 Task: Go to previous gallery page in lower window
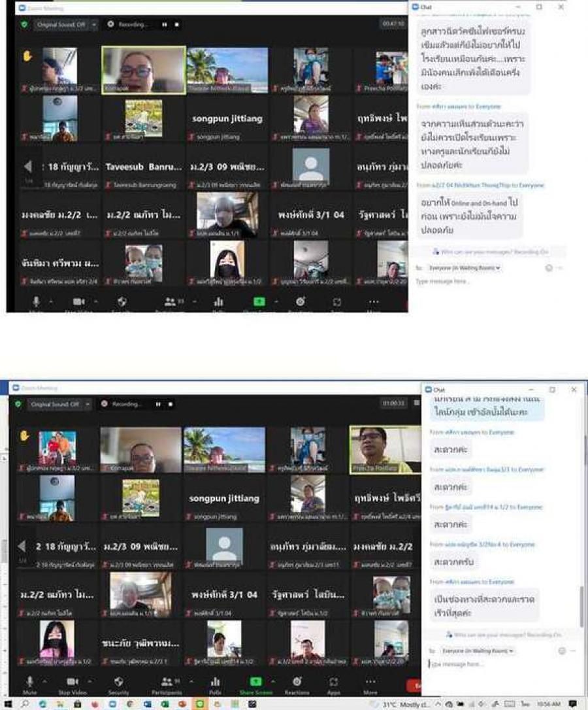click(x=22, y=546)
